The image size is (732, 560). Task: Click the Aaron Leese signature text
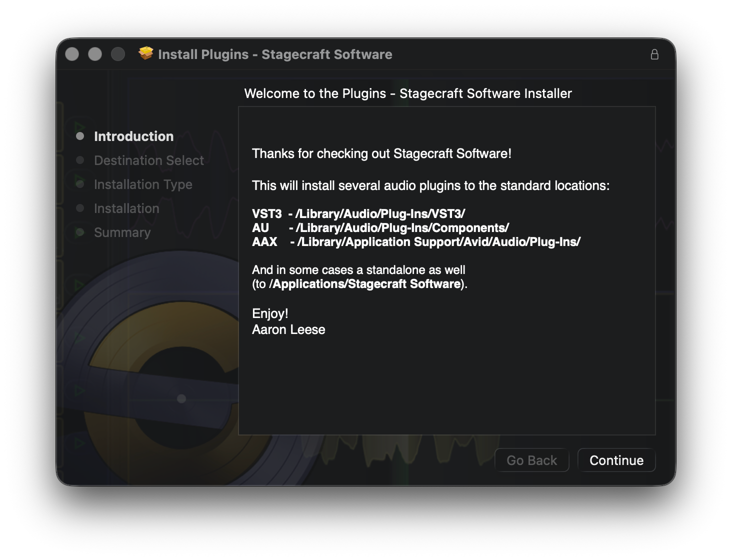point(288,329)
